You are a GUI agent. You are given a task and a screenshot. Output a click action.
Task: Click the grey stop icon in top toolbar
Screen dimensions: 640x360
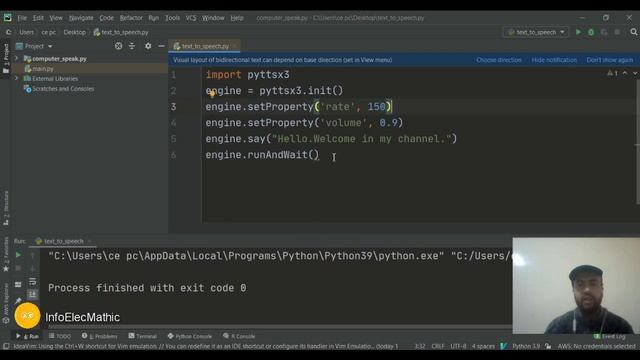click(x=617, y=32)
